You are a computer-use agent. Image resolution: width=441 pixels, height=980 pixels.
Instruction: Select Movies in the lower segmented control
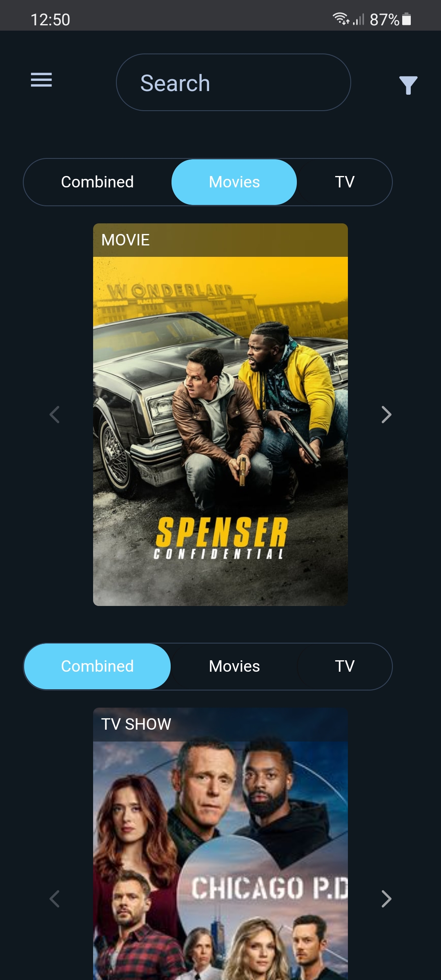234,666
